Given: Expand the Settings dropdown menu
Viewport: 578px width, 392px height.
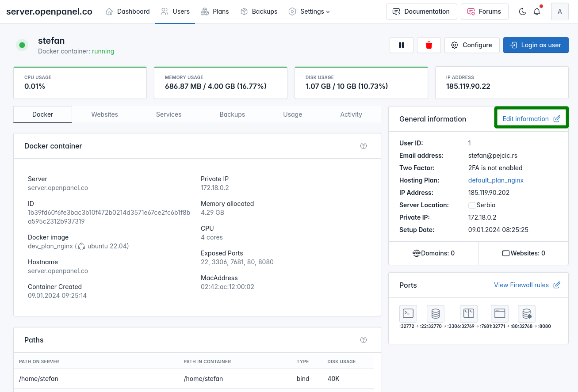Looking at the screenshot, I should 309,11.
